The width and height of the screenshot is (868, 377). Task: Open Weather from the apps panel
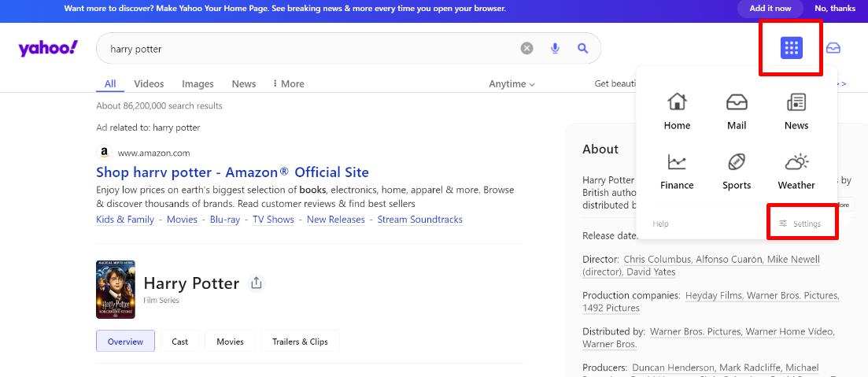click(x=796, y=171)
